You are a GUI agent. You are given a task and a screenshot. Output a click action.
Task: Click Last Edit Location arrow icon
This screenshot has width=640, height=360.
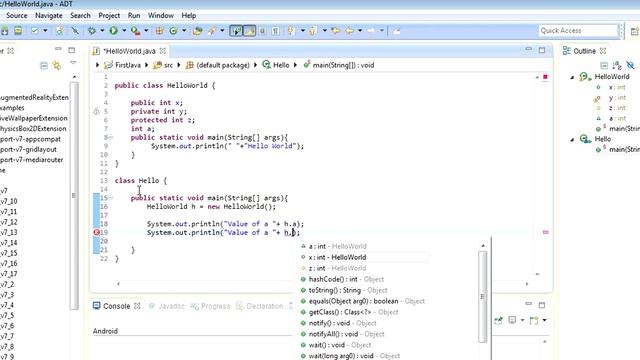click(336, 31)
